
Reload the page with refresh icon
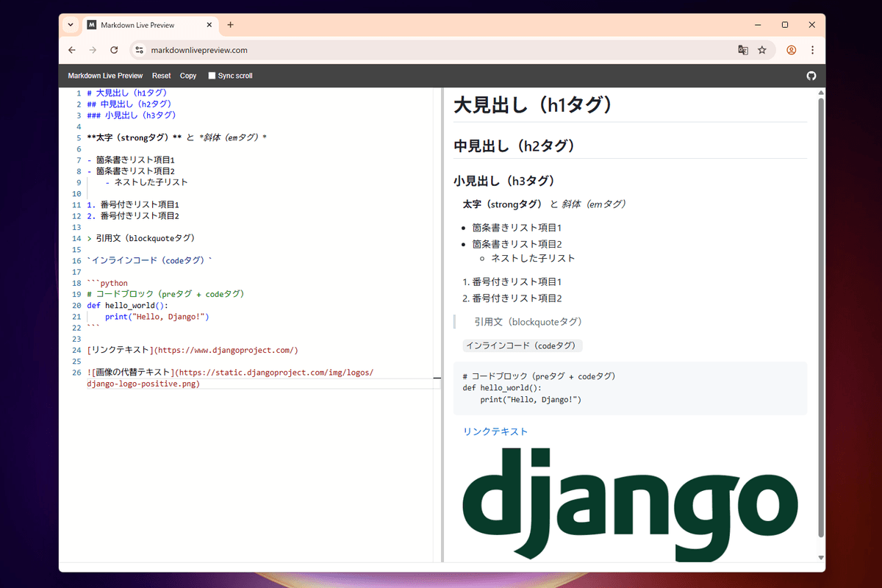114,50
